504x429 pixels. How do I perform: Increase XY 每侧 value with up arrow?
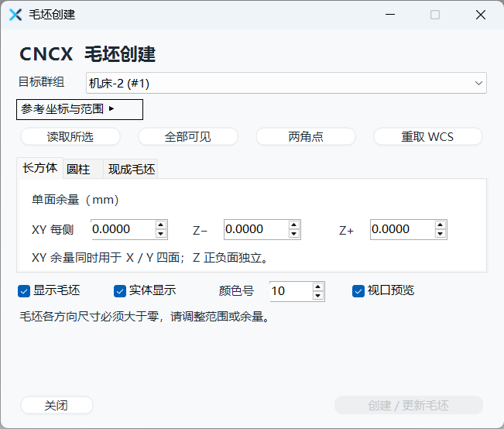pos(161,225)
